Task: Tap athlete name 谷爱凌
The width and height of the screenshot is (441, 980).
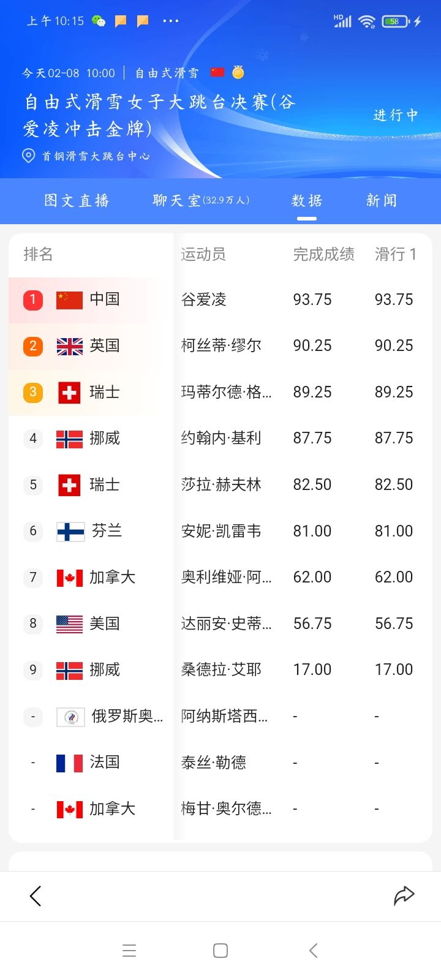Action: [204, 300]
